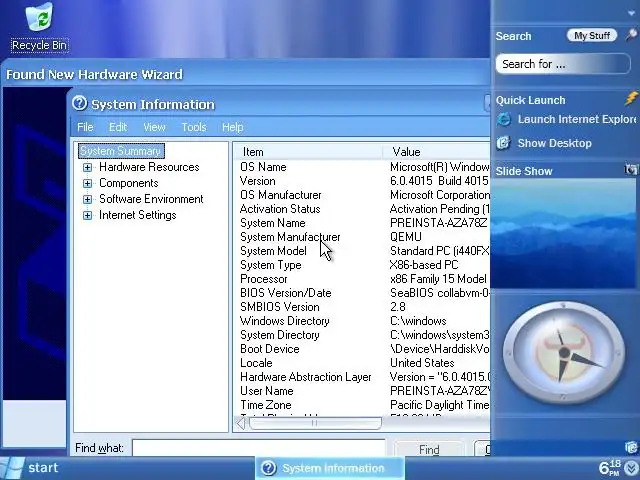Select the User Name row
640x480 pixels.
point(363,391)
